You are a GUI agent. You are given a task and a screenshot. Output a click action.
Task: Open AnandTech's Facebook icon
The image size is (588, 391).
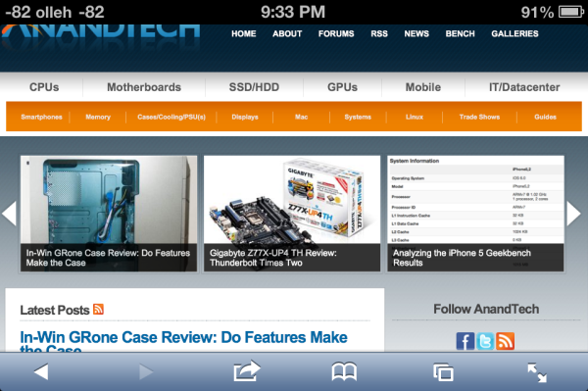[465, 341]
